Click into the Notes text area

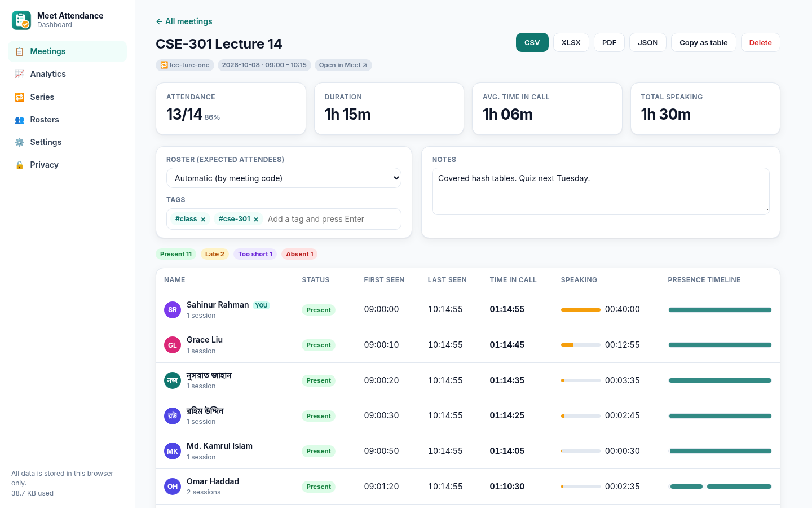601,191
